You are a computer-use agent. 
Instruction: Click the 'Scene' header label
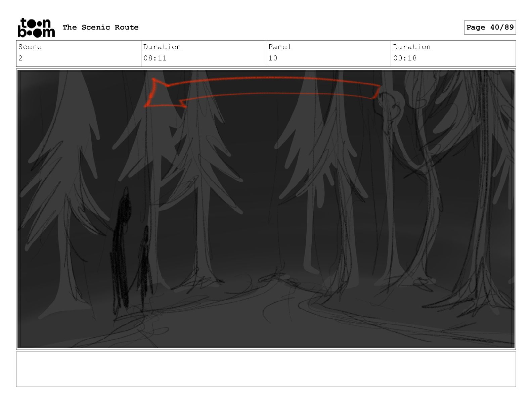[30, 47]
